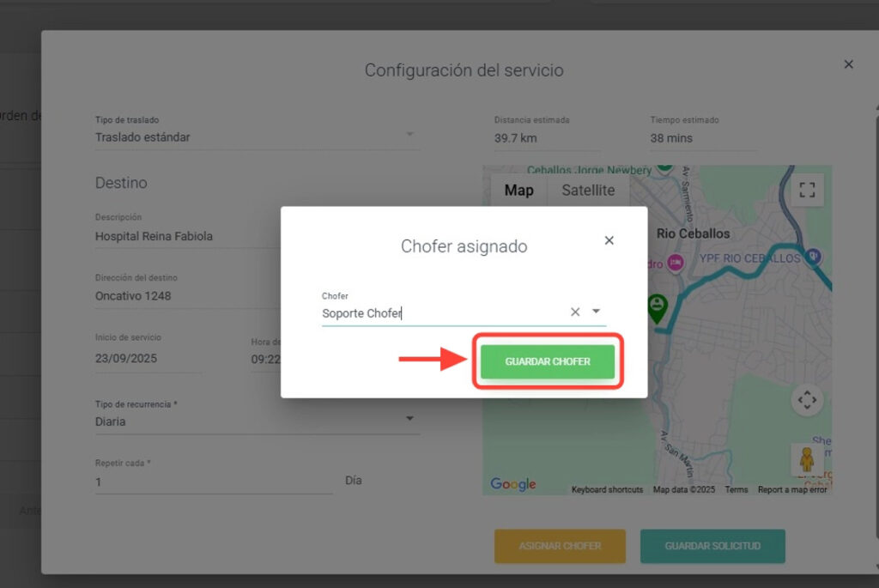Image resolution: width=879 pixels, height=588 pixels.
Task: Click the Chofer input field
Action: [x=438, y=313]
